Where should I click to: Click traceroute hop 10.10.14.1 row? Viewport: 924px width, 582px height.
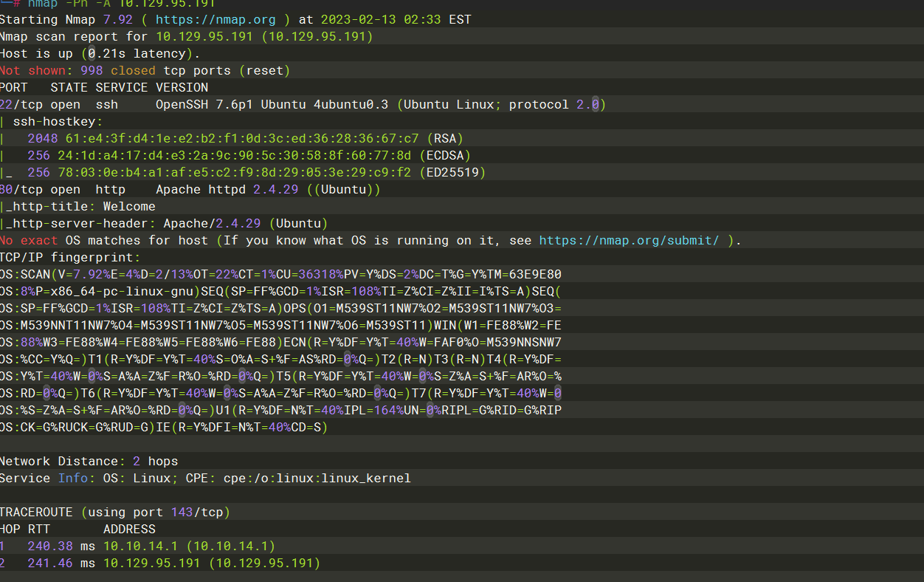[137, 546]
